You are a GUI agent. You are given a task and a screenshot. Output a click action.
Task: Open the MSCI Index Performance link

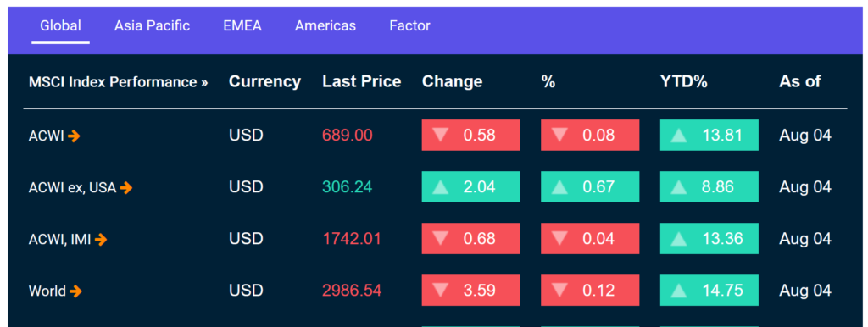coord(119,82)
